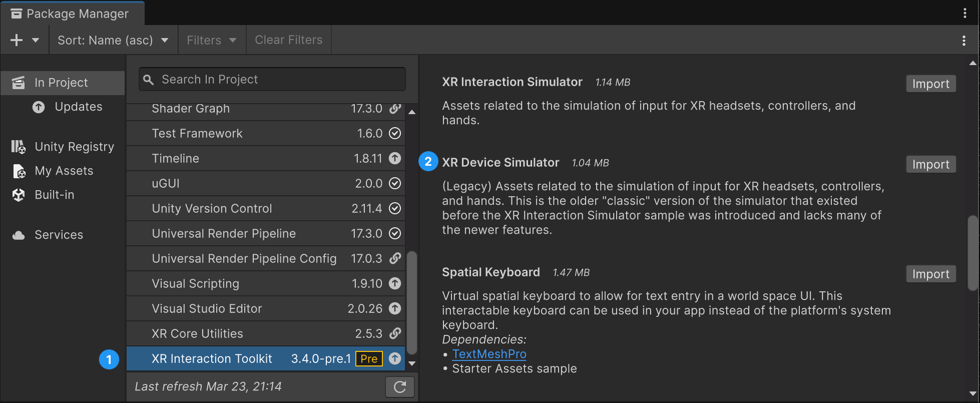
Task: Select the Test Framework package row
Action: [x=266, y=133]
